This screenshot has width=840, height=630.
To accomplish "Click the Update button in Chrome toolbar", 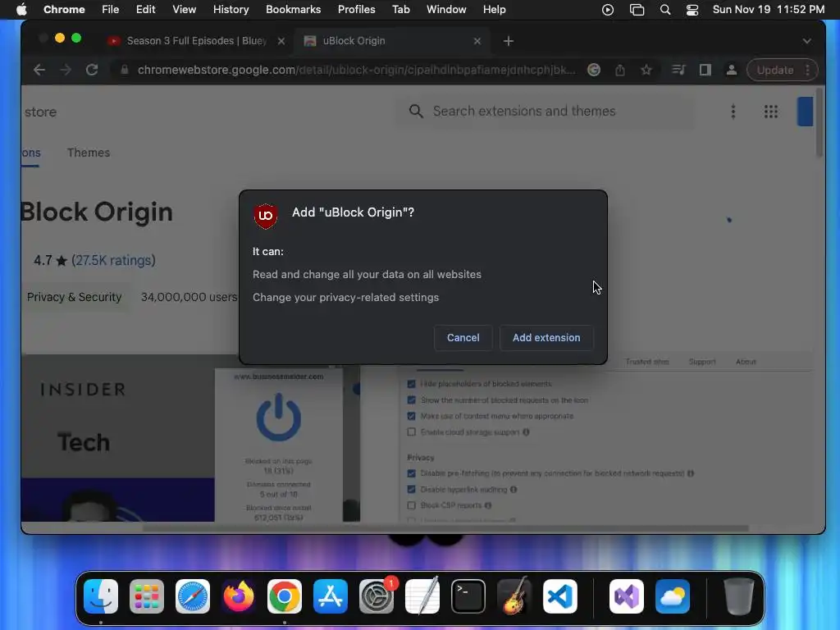I will [x=782, y=70].
